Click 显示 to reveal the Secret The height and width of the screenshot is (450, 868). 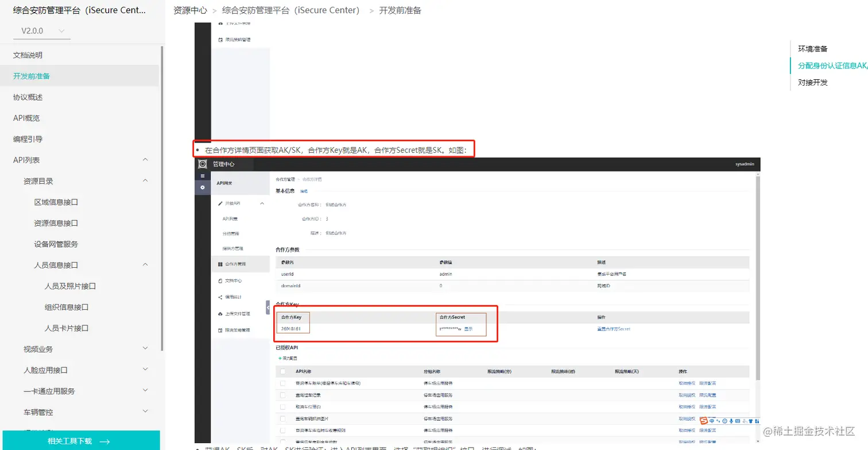(468, 329)
